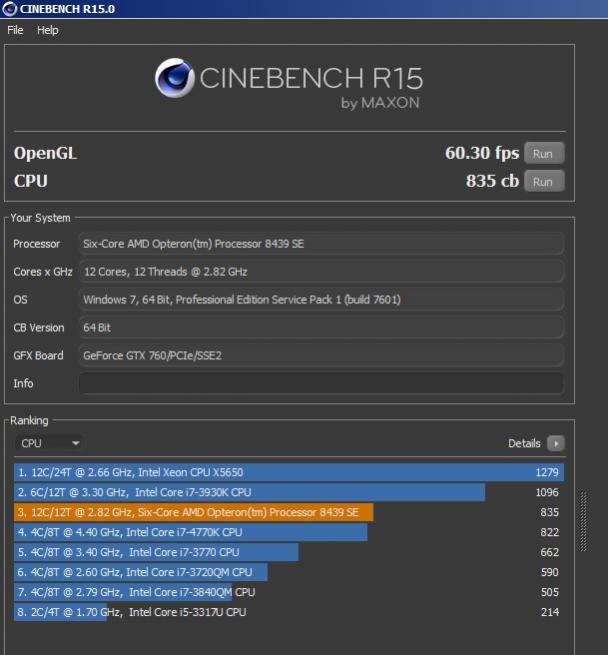The image size is (608, 655).
Task: Select the OS field showing Windows 7
Action: coord(321,300)
